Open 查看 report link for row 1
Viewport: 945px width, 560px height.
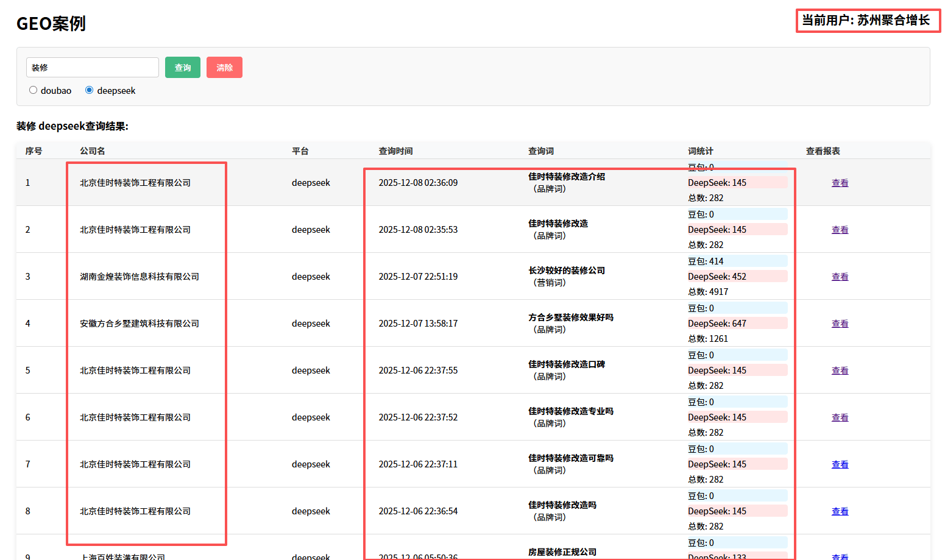click(x=840, y=183)
